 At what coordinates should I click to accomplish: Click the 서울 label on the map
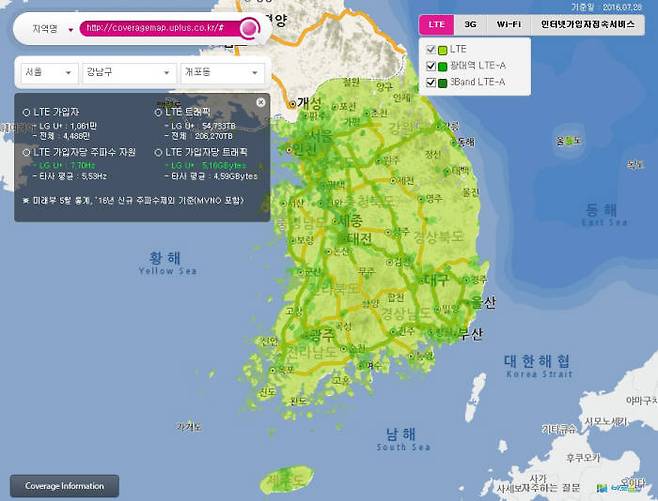click(321, 135)
